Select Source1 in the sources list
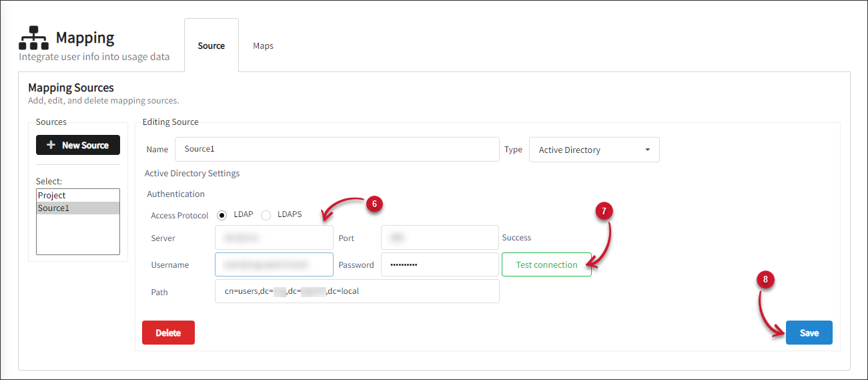Image resolution: width=868 pixels, height=380 pixels. [78, 208]
